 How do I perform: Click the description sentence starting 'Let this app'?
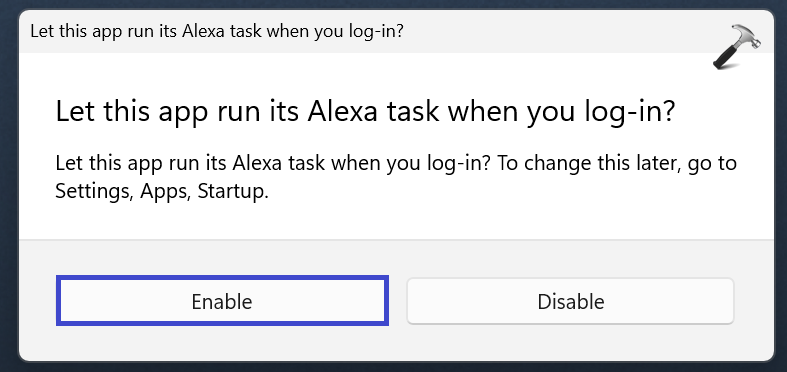(396, 178)
